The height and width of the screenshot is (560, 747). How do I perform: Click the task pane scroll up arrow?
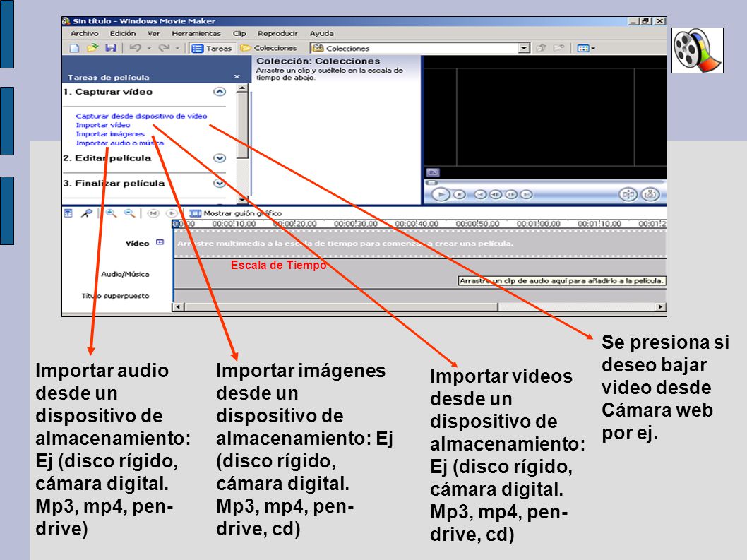(x=242, y=88)
